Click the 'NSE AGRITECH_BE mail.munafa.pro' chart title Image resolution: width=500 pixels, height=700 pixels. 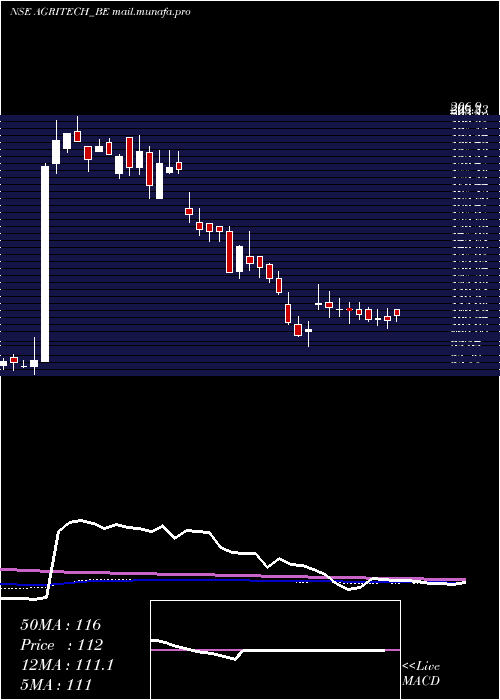100,12
